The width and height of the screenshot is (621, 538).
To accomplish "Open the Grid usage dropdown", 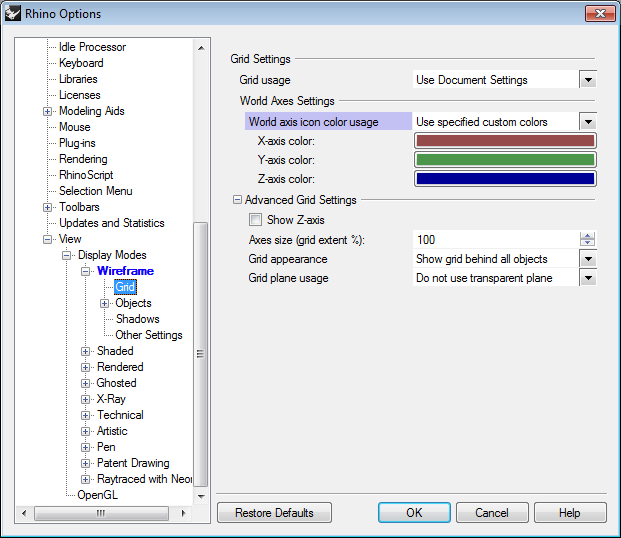I will point(588,80).
